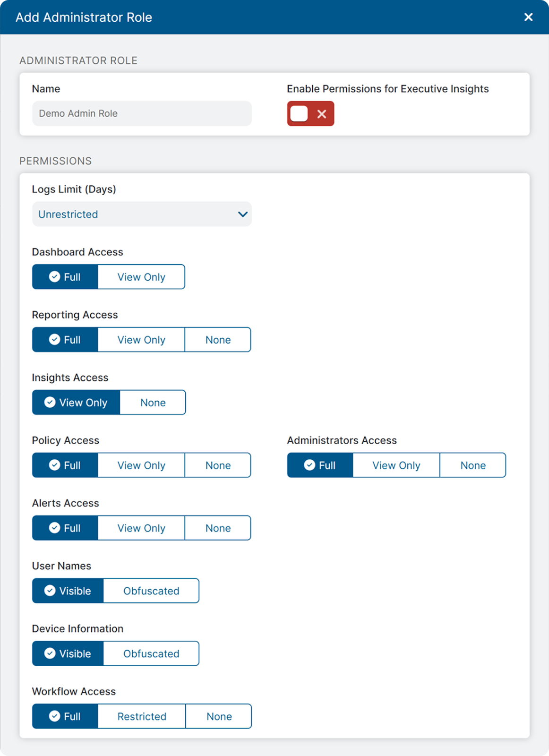549x756 pixels.
Task: Click the Administrators Access Full checkmark icon
Action: pos(309,465)
